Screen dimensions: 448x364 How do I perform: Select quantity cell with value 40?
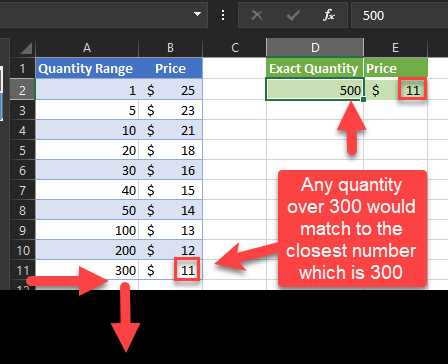coord(87,190)
